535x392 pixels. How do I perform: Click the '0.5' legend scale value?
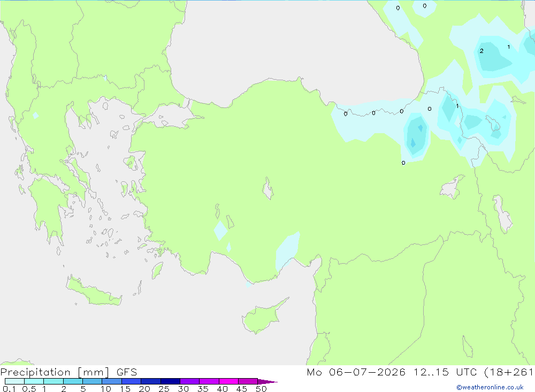29,389
